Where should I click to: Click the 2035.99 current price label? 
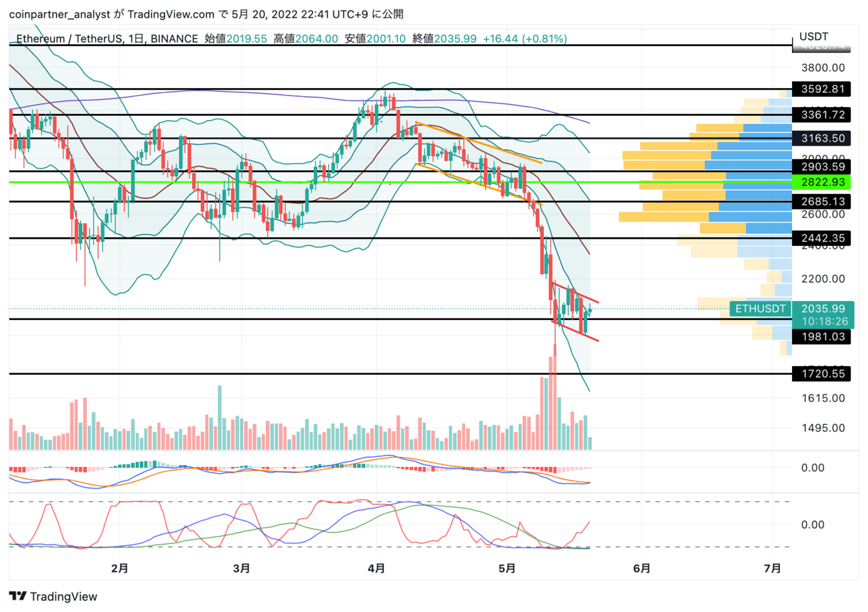(x=823, y=308)
